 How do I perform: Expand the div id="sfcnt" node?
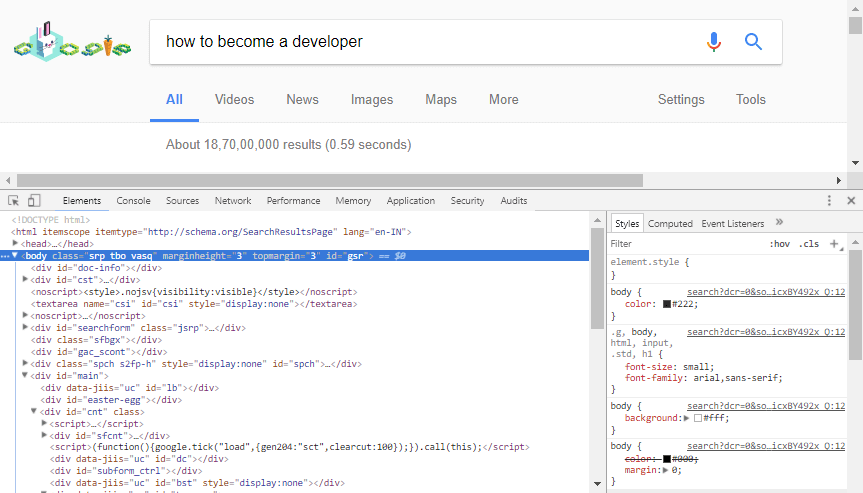(45, 435)
